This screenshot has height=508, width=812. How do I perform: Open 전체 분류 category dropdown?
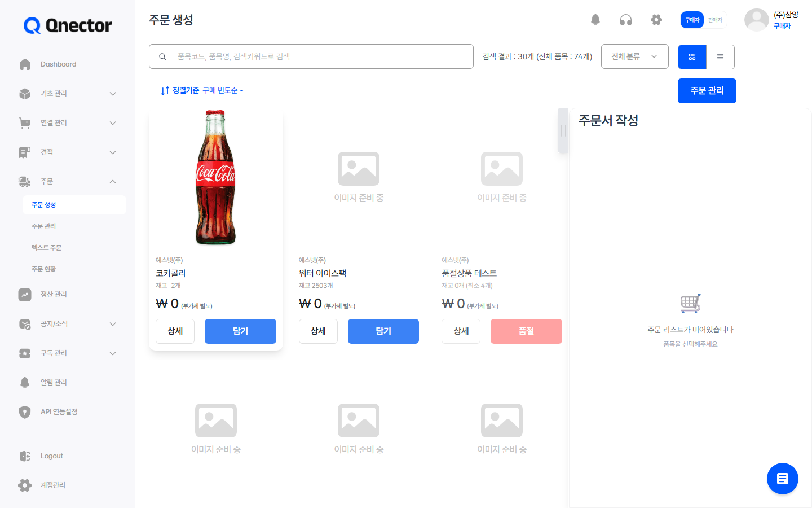635,56
